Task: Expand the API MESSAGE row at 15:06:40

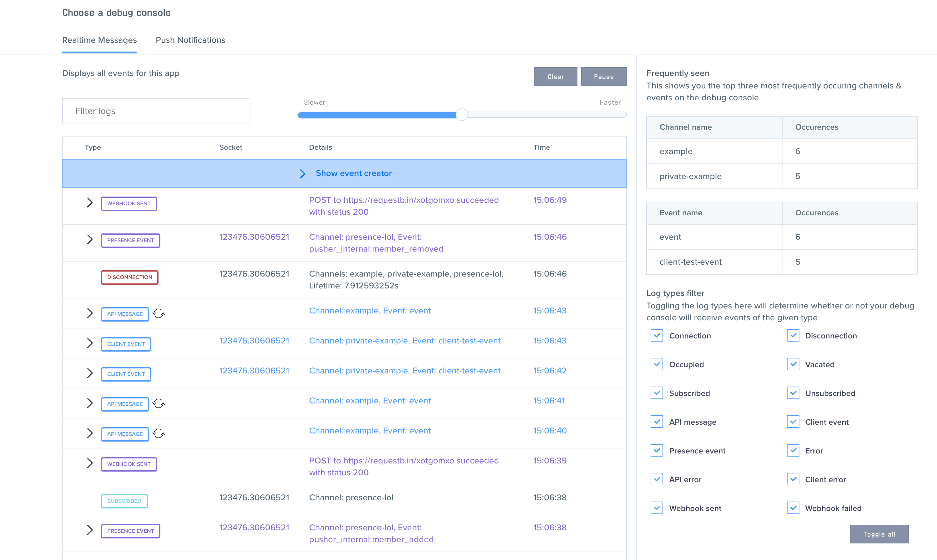Action: [x=90, y=433]
